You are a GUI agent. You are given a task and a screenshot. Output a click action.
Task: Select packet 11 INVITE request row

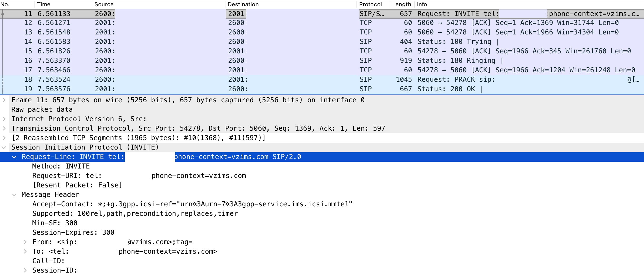click(322, 14)
